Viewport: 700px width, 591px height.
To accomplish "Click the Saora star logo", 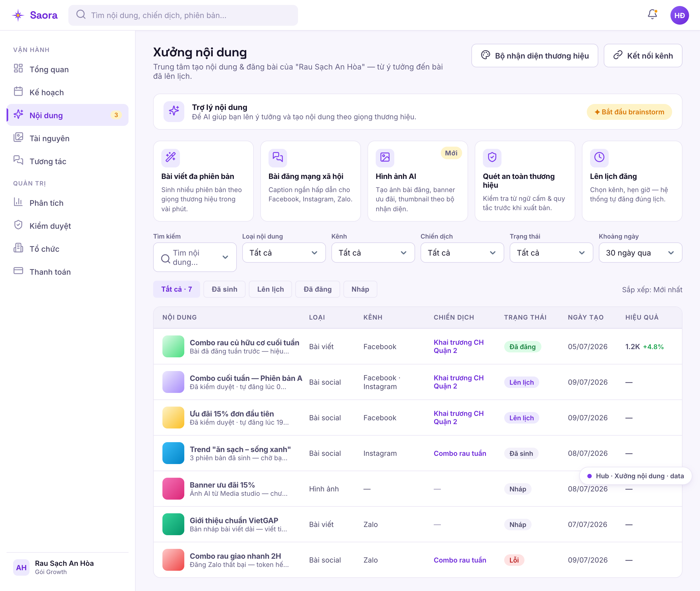I will pos(18,15).
